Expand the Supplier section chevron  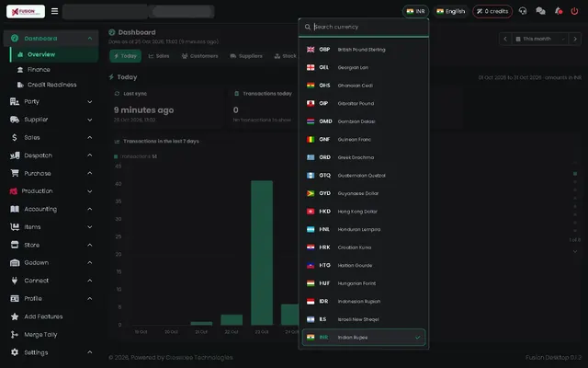coord(90,120)
